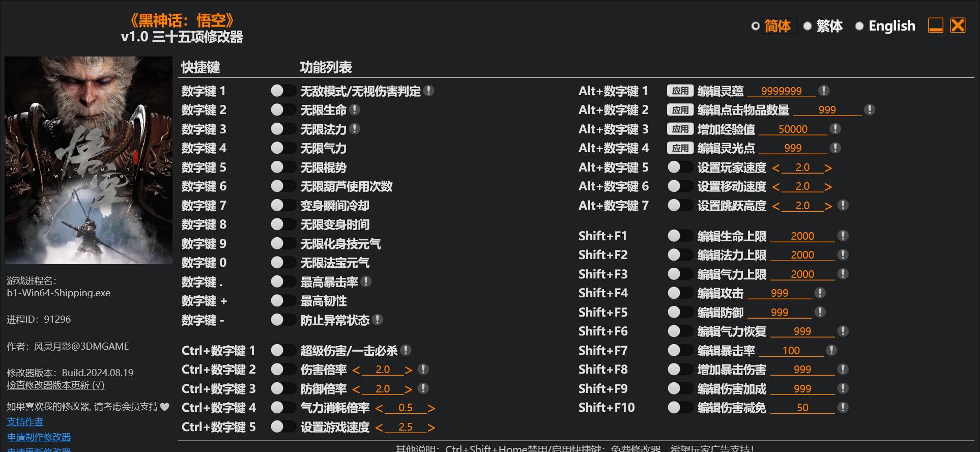Toggle 编辑伤害加成 switch
Viewport: 980px width, 452px height.
tap(680, 388)
